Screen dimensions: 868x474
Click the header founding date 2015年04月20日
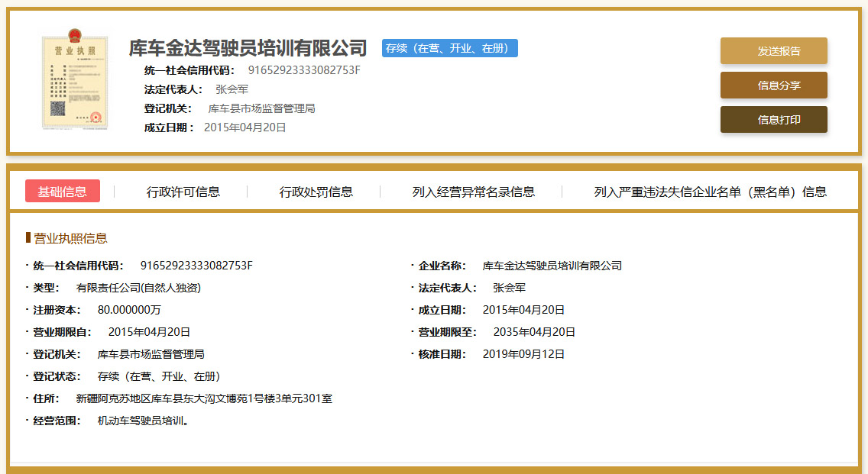point(245,127)
